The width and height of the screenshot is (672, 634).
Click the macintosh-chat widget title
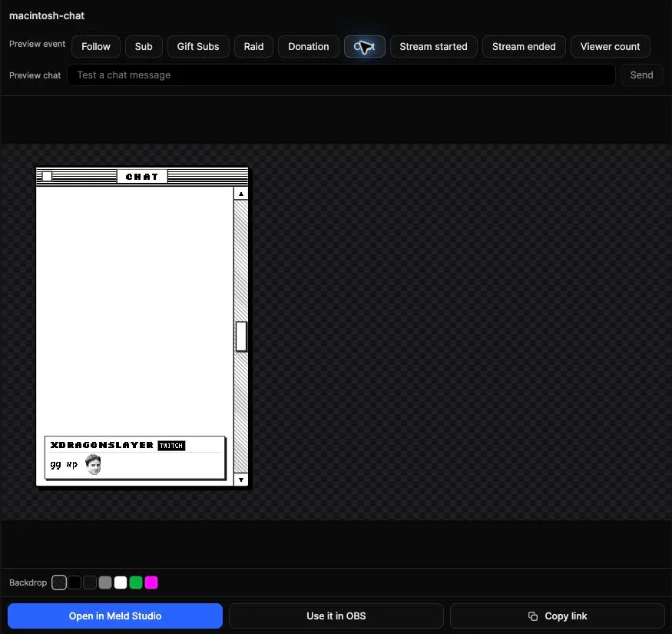pos(47,16)
